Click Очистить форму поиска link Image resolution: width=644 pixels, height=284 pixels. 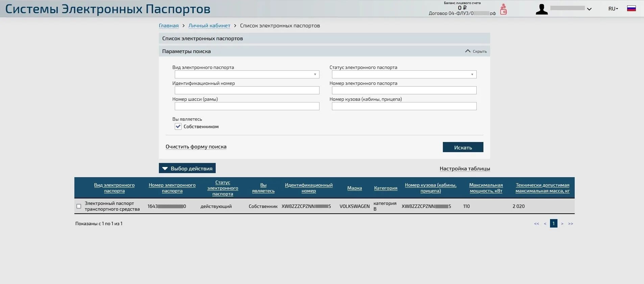196,147
